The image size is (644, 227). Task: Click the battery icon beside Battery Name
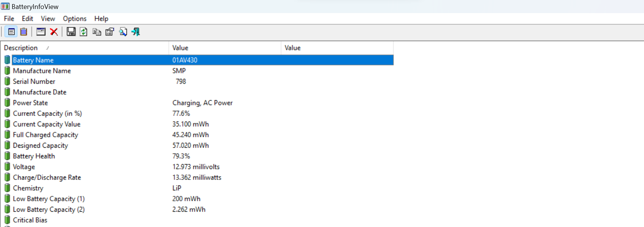(7, 60)
